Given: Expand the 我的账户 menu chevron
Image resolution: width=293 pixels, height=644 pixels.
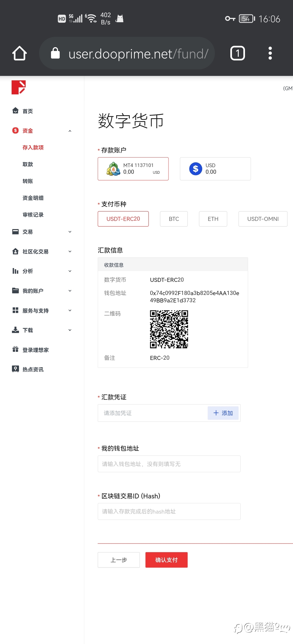Looking at the screenshot, I should click(x=70, y=291).
